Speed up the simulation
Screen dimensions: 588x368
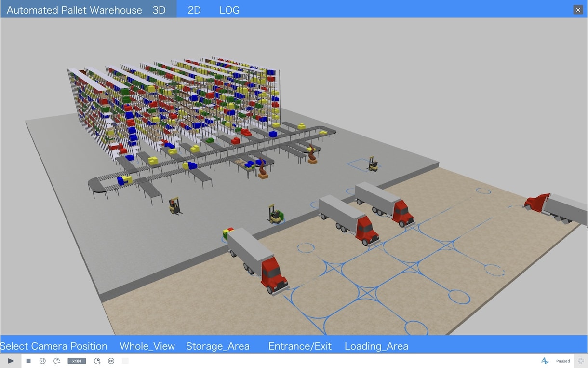97,361
